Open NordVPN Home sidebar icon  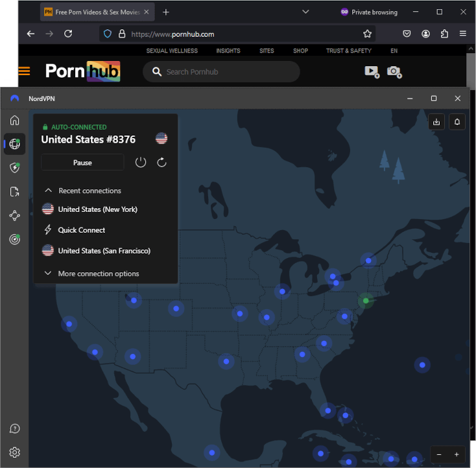point(14,120)
